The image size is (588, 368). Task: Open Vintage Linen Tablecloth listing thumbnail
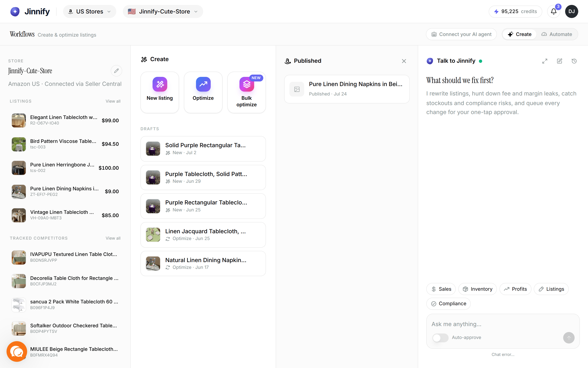click(x=19, y=215)
